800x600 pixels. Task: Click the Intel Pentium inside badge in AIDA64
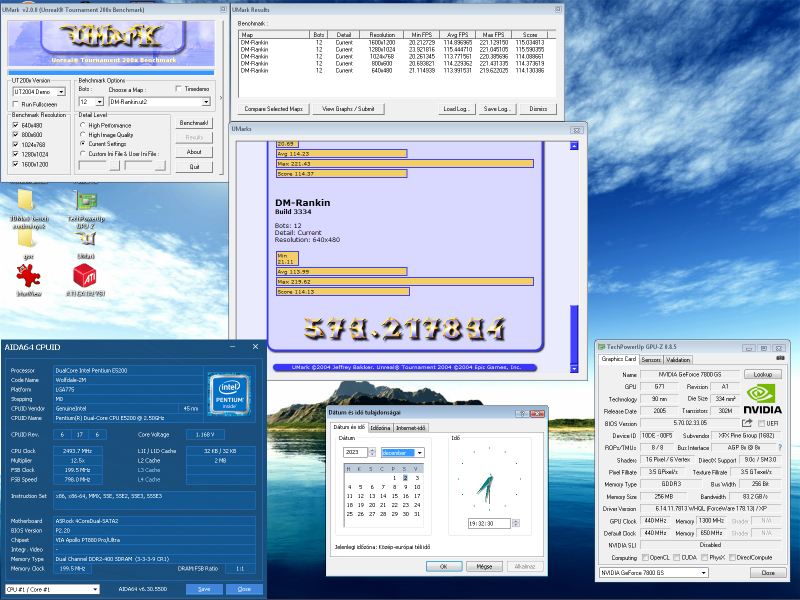(x=230, y=394)
